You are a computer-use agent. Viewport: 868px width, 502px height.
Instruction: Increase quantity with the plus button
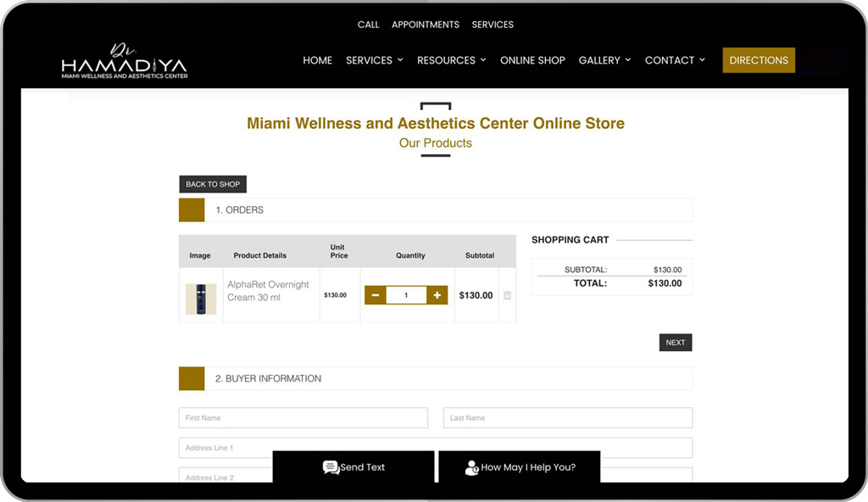tap(437, 295)
